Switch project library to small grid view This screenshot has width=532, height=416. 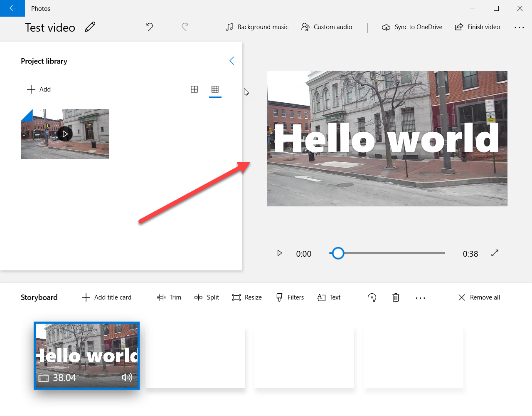[x=215, y=89]
